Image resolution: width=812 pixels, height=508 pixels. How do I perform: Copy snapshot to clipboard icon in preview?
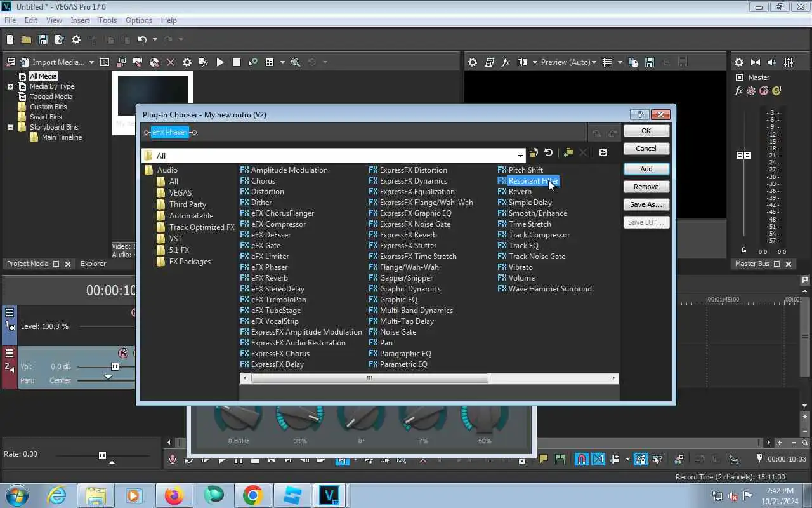[x=632, y=62]
